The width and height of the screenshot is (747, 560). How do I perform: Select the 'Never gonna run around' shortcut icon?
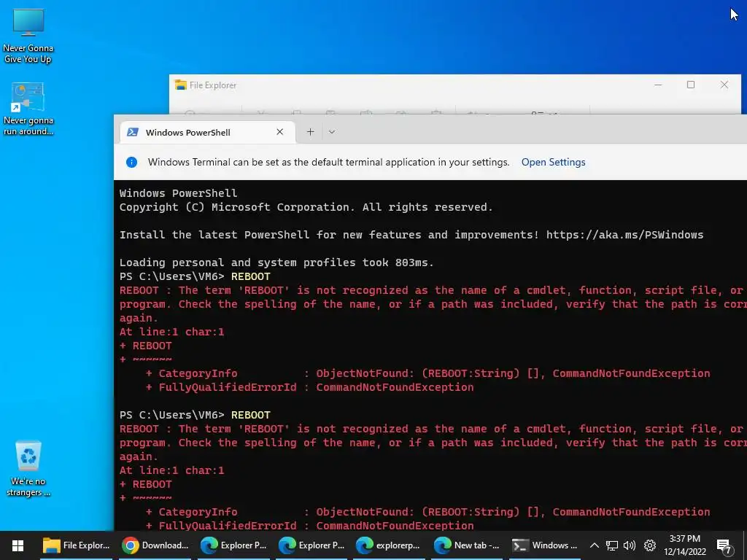(28, 109)
